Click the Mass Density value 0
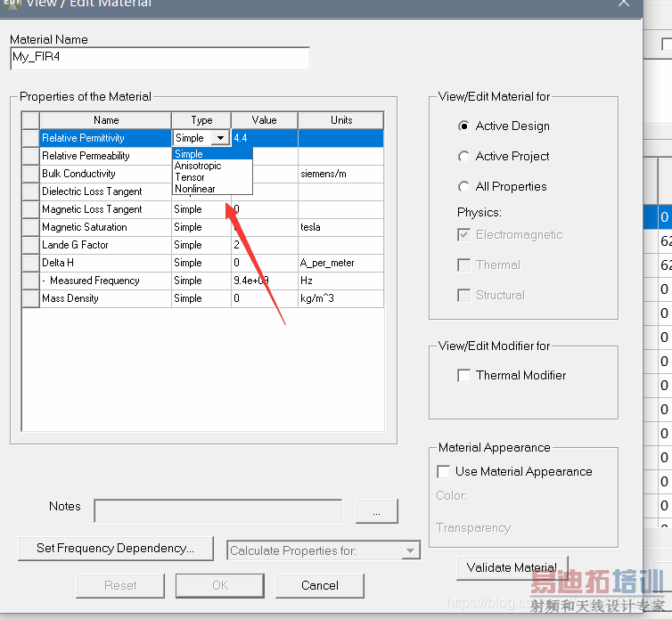Image resolution: width=672 pixels, height=619 pixels. tap(265, 298)
